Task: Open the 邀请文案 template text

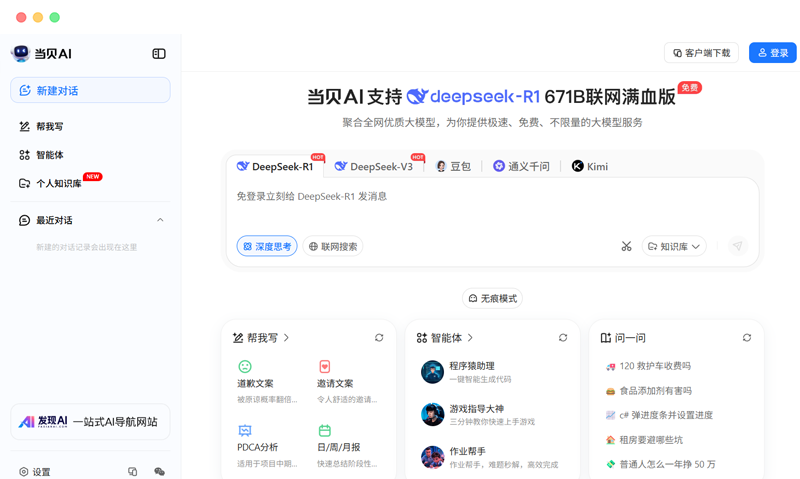Action: (x=335, y=384)
